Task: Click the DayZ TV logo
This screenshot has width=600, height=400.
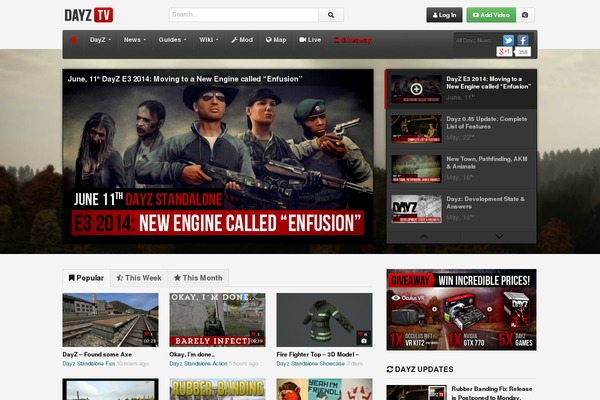Action: (x=89, y=15)
